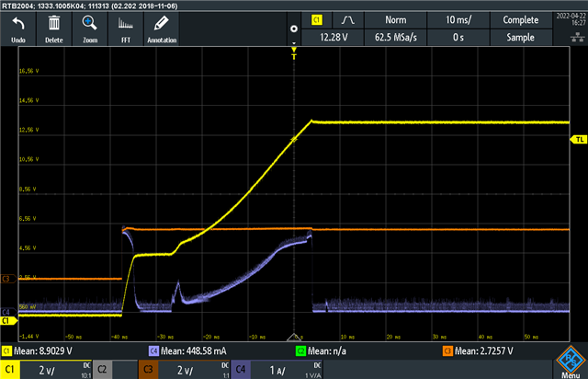Select the rising edge trigger slope icon
The width and height of the screenshot is (588, 379).
(x=348, y=20)
